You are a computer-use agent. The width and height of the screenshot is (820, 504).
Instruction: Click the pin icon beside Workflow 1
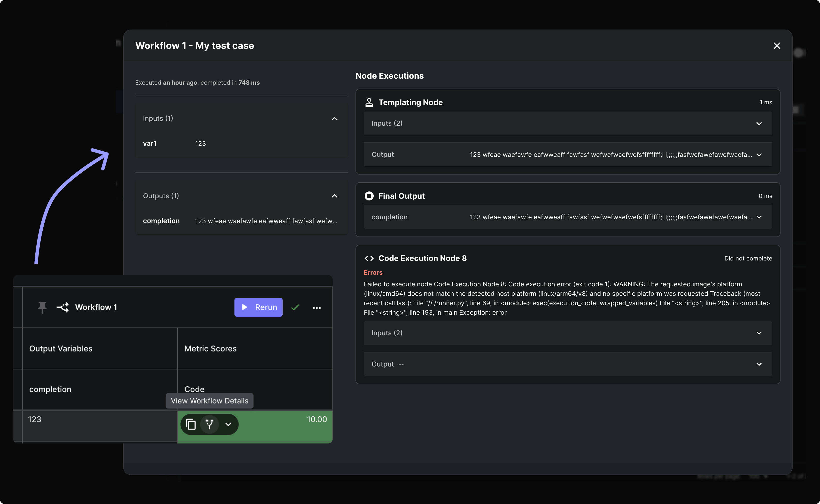point(42,307)
